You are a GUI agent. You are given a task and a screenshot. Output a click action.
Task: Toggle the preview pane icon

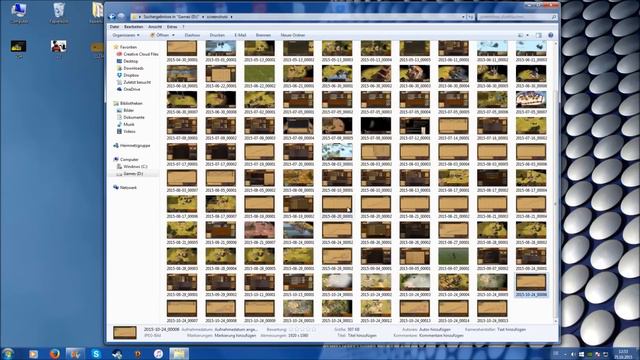pyautogui.click(x=538, y=35)
